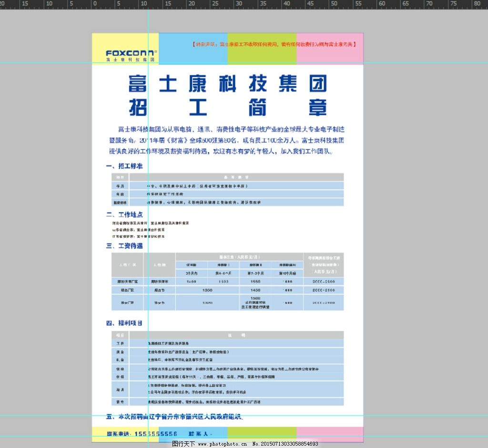Click the www.photophoto.cn watermark link
Viewport: 488px width, 448px height.
pyautogui.click(x=222, y=444)
